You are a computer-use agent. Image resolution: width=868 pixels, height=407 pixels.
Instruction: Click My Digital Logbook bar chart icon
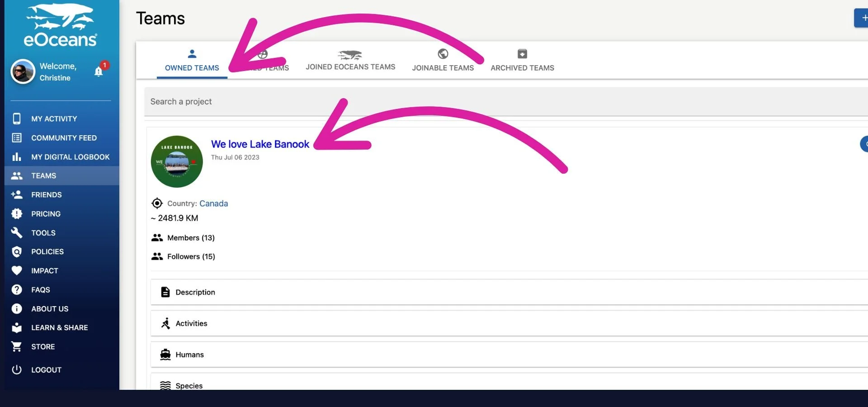coord(17,157)
